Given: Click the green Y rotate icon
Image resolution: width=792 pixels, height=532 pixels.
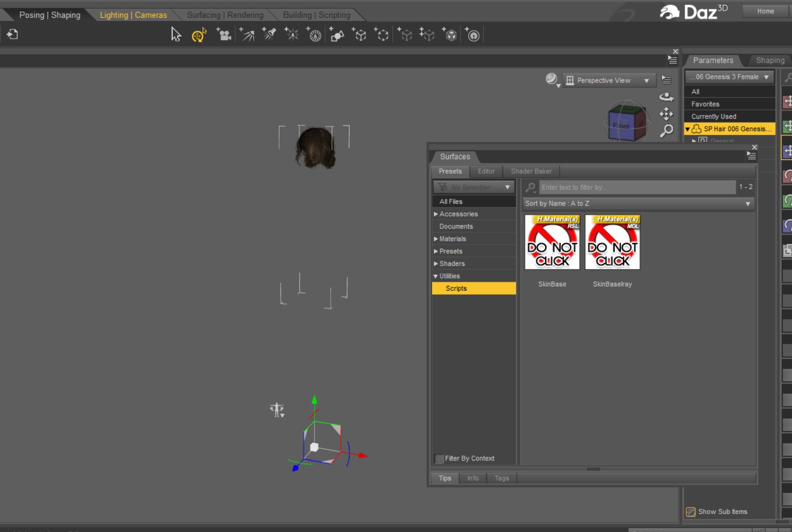Looking at the screenshot, I should click(787, 201).
